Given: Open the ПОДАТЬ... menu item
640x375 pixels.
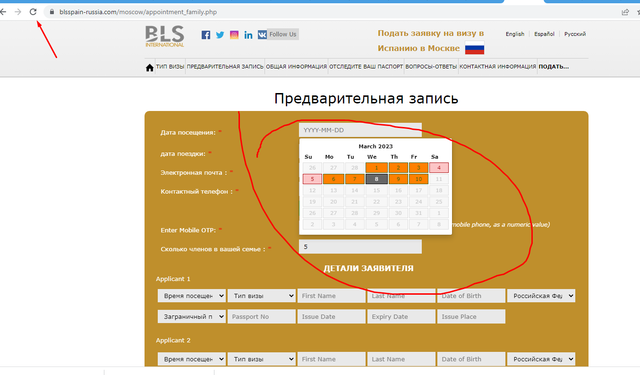Looking at the screenshot, I should (553, 67).
